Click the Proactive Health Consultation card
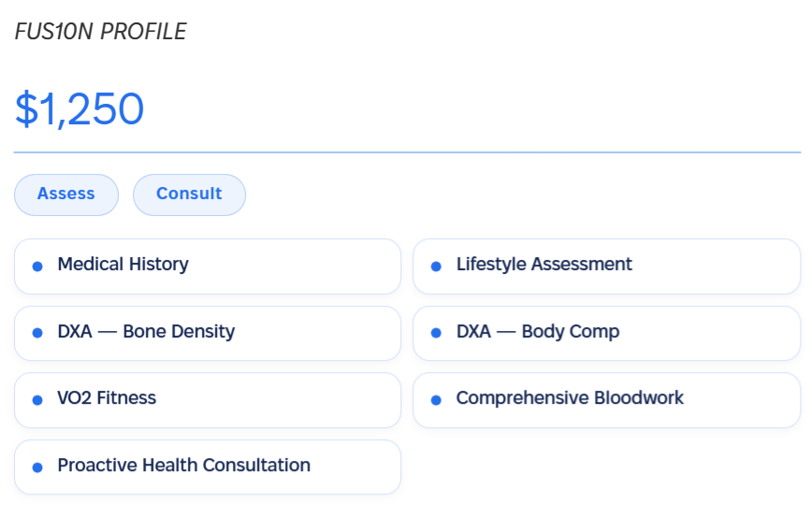This screenshot has width=812, height=517. pos(208,467)
